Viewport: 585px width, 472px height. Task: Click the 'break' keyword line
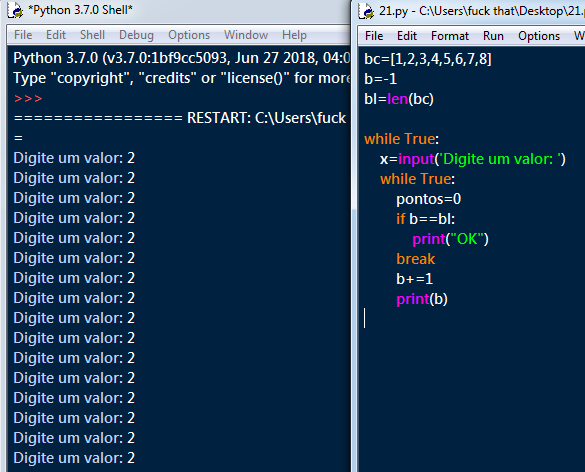pos(416,259)
